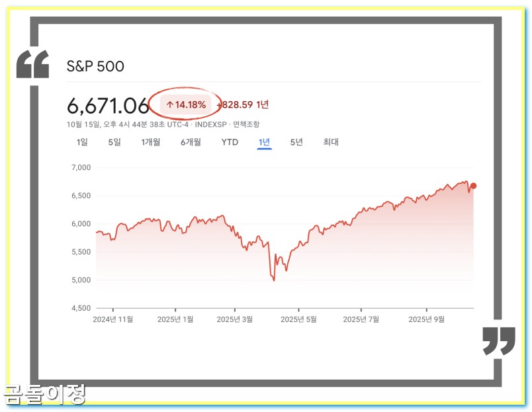532x412 pixels.
Task: Click the chart dip near 2025년 4월
Action: tap(273, 279)
